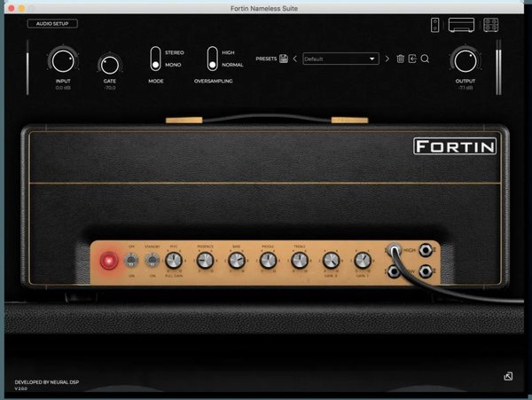This screenshot has height=400, width=532.
Task: Save the current preset with floppy icon
Action: (x=284, y=59)
